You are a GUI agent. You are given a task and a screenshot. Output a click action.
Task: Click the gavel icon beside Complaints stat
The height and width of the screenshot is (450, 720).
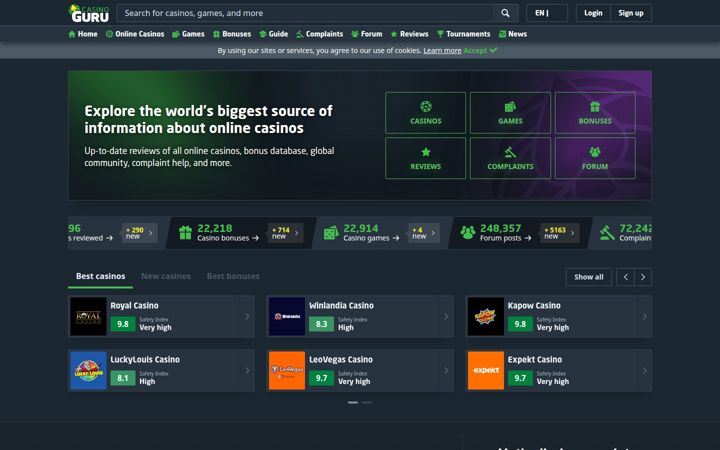point(607,233)
